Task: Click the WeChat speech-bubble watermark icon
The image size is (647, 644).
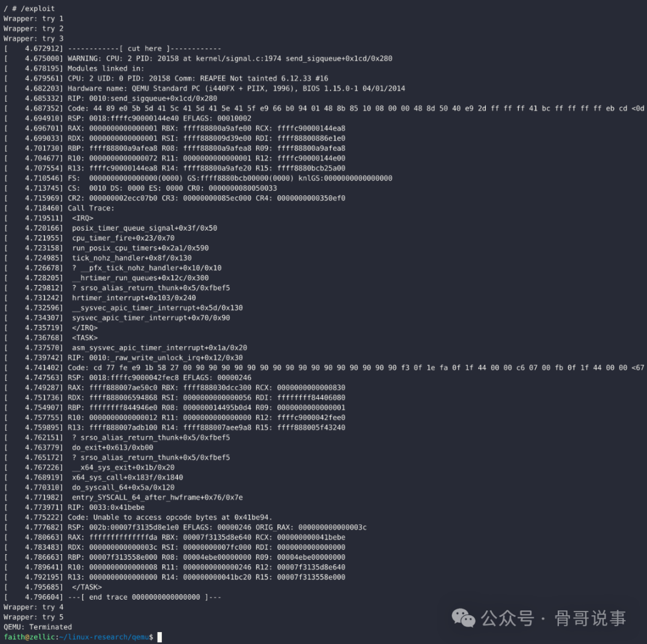Action: point(462,618)
